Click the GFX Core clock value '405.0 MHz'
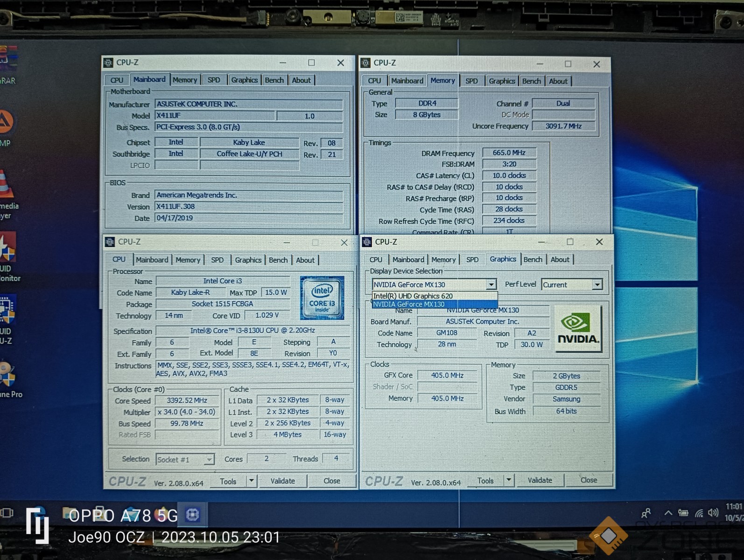 click(447, 375)
